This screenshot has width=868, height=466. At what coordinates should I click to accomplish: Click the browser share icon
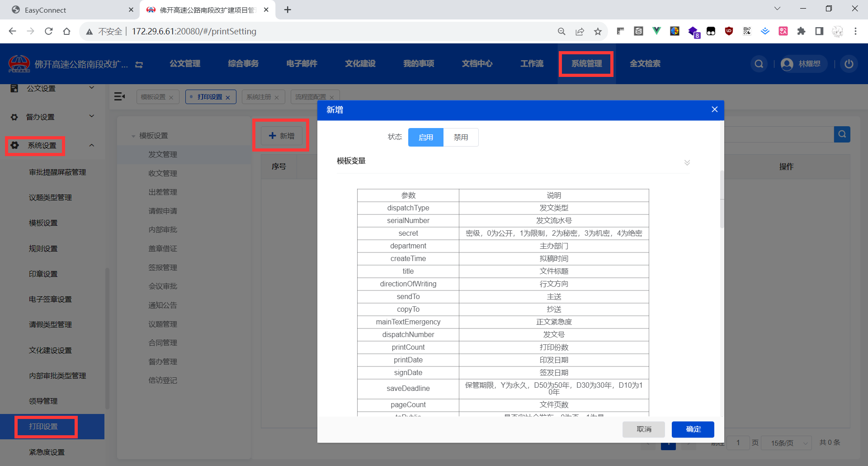[x=580, y=31]
